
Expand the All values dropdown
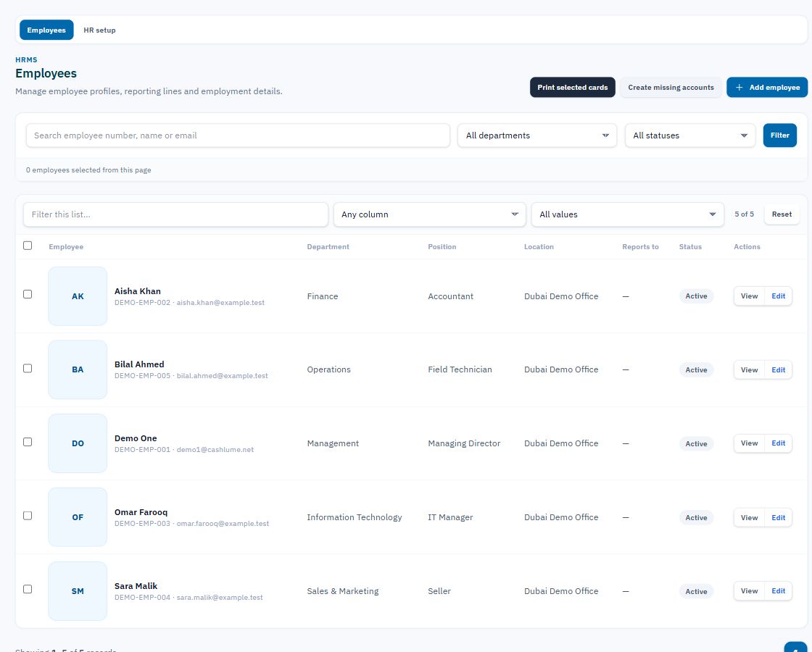627,214
